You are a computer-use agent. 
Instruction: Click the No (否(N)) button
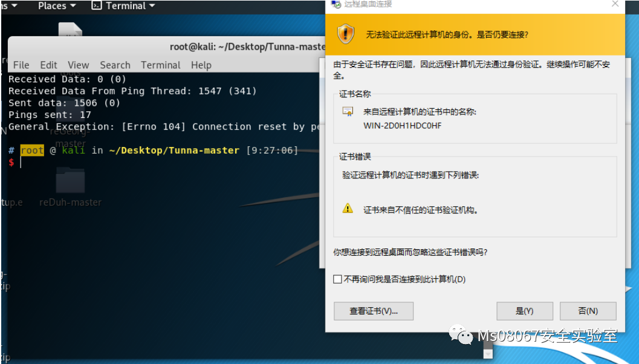point(588,311)
